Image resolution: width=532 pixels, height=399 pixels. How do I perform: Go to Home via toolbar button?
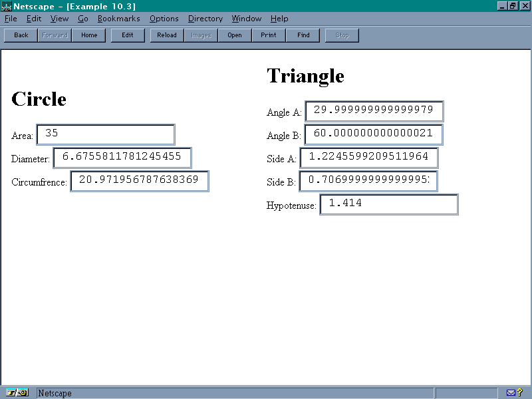(89, 35)
